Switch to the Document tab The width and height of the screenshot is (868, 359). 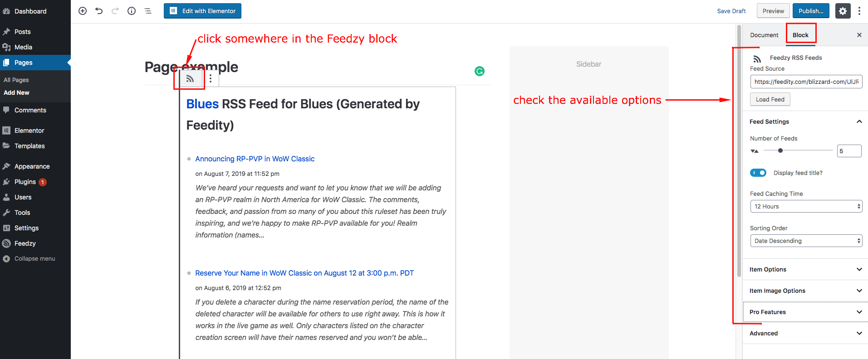click(x=764, y=35)
